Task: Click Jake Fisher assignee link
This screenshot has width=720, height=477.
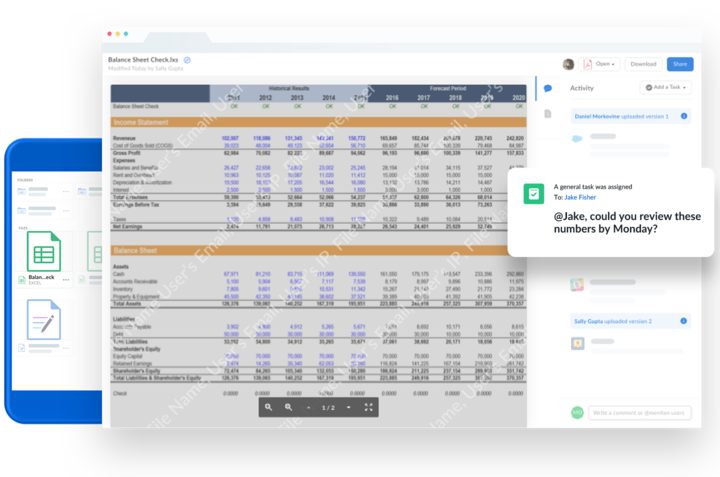Action: coord(584,198)
